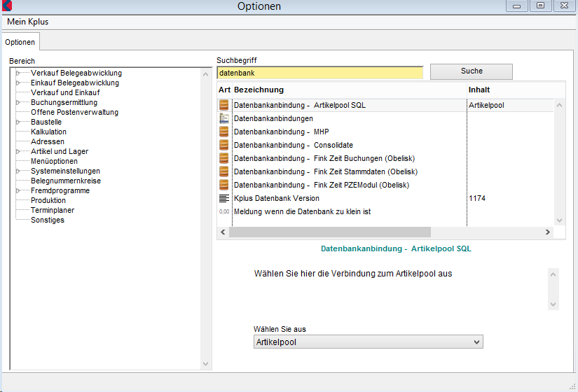This screenshot has height=392, width=578.
Task: Click into the Suchbegriff search field
Action: pyautogui.click(x=320, y=73)
